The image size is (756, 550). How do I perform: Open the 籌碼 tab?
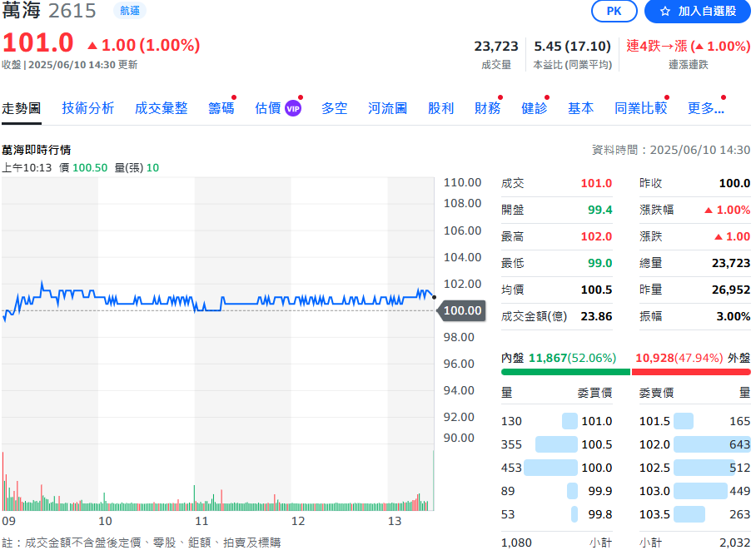click(x=221, y=108)
